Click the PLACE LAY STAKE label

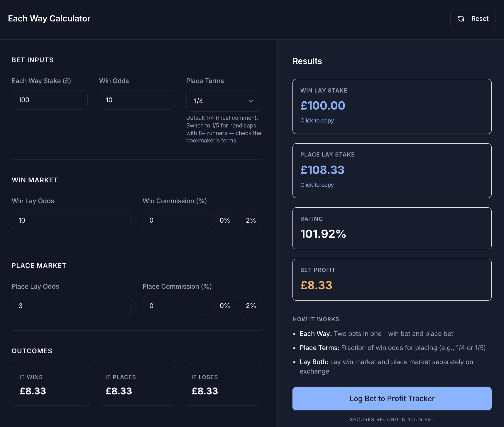pyautogui.click(x=327, y=154)
